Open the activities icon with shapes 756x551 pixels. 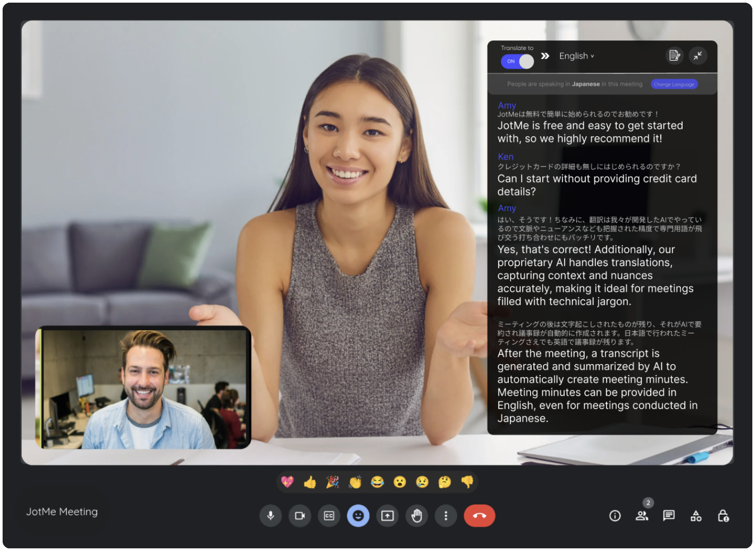tap(695, 515)
